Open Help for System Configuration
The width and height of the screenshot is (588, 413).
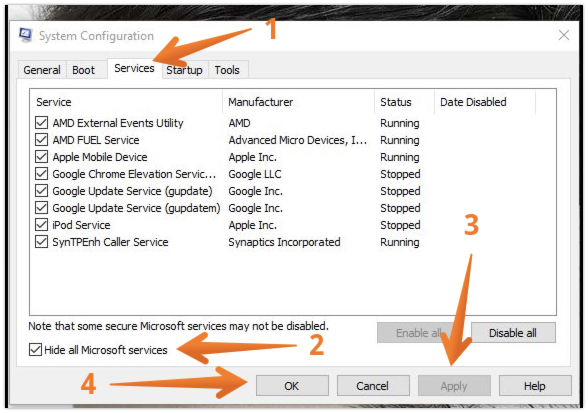[x=535, y=386]
